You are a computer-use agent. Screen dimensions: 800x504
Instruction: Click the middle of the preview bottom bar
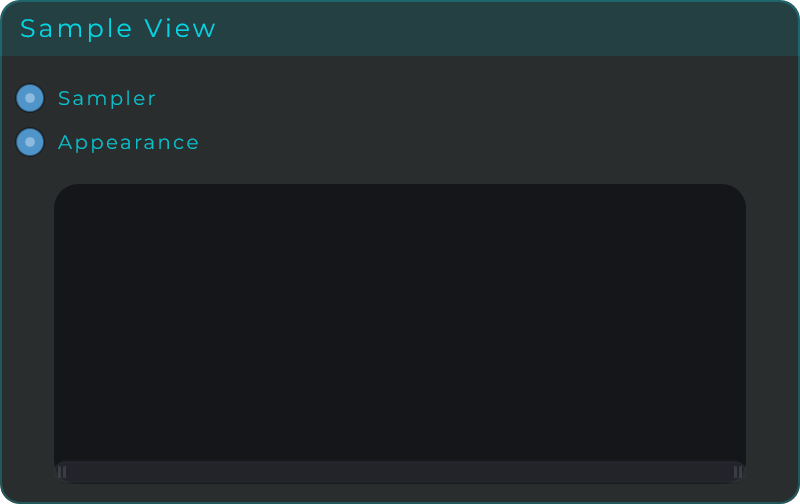click(400, 472)
